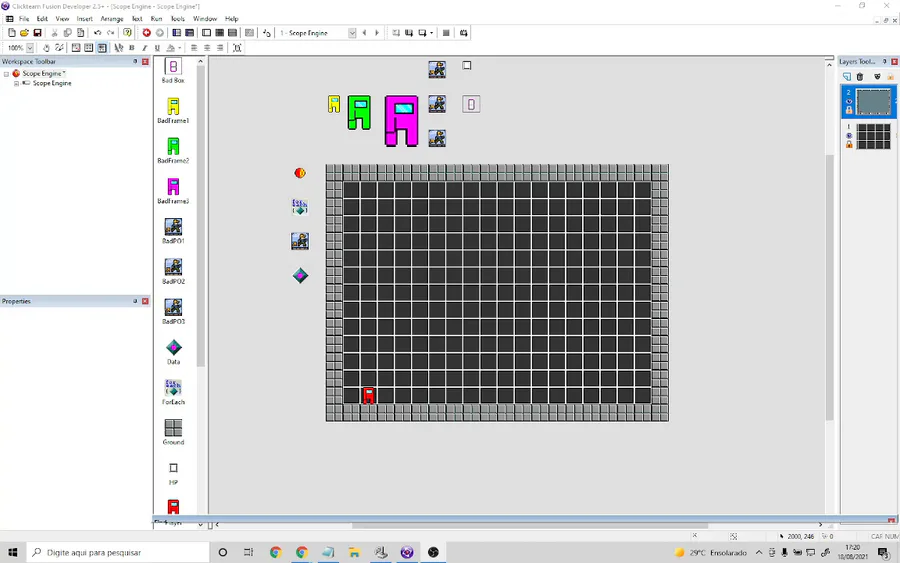This screenshot has width=900, height=563.
Task: Click the Windows search box
Action: [x=118, y=553]
